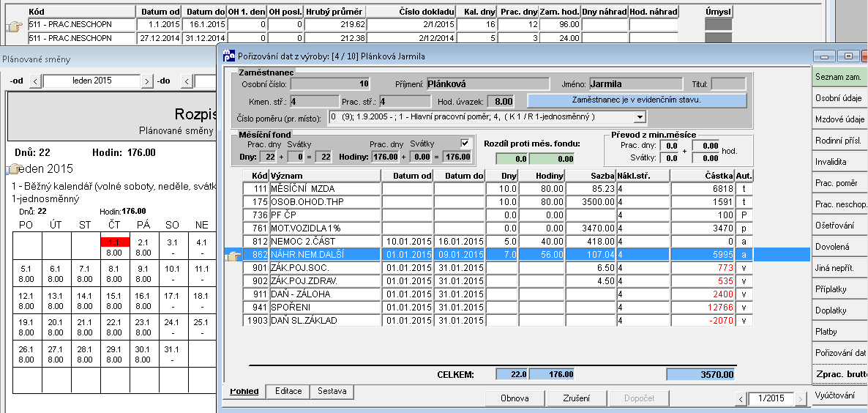The width and height of the screenshot is (868, 413).
Task: Open Dovolená in the side menu
Action: tap(839, 246)
